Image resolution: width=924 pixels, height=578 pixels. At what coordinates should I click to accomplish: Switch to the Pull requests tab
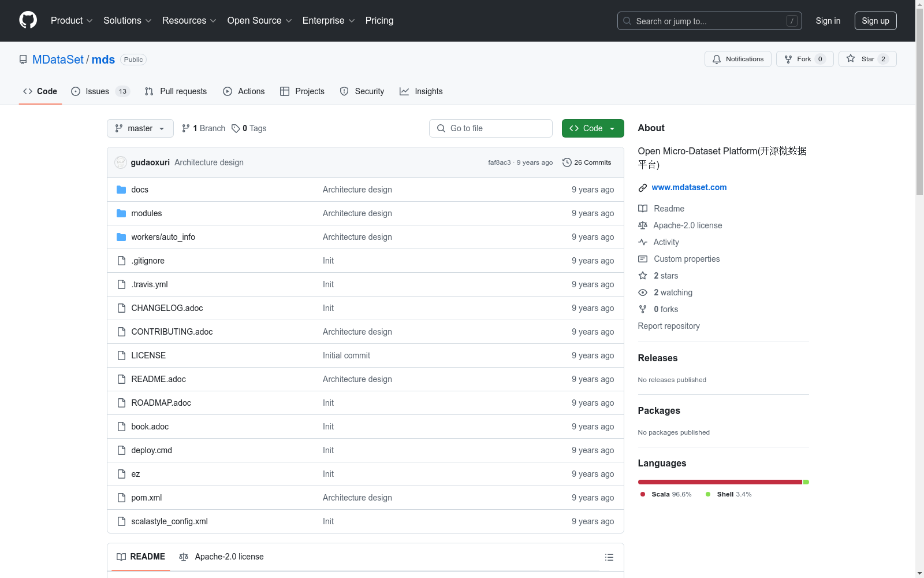176,91
